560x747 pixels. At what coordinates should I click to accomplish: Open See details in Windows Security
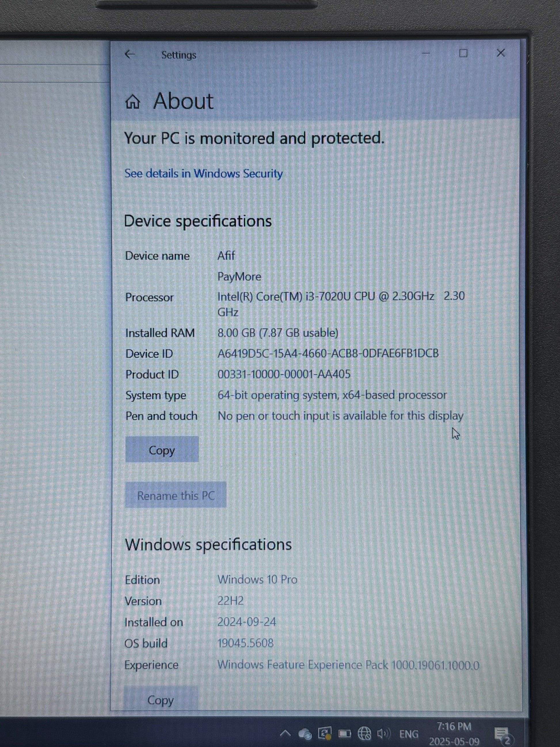(x=203, y=174)
